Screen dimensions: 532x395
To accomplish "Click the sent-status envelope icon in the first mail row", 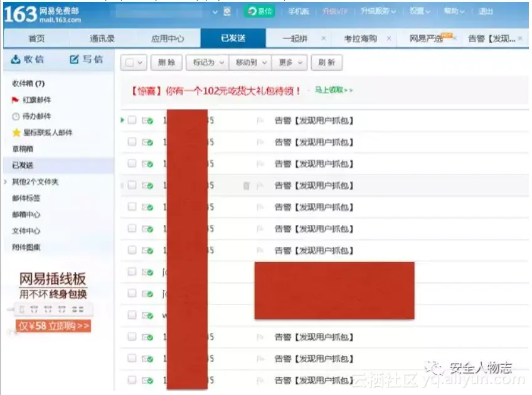I will 147,121.
